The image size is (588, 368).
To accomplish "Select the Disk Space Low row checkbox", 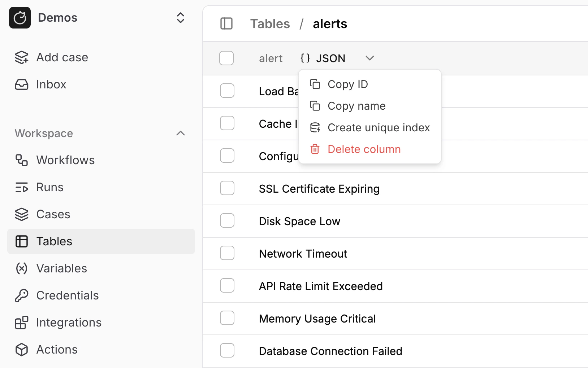I will (x=227, y=220).
